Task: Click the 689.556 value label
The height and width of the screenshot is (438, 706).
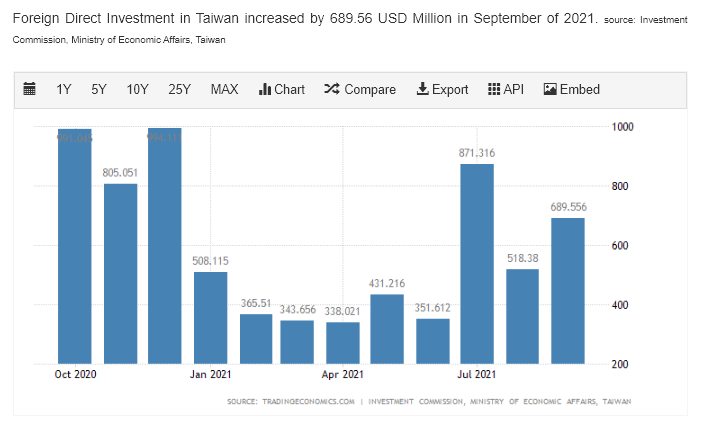Action: (x=569, y=207)
